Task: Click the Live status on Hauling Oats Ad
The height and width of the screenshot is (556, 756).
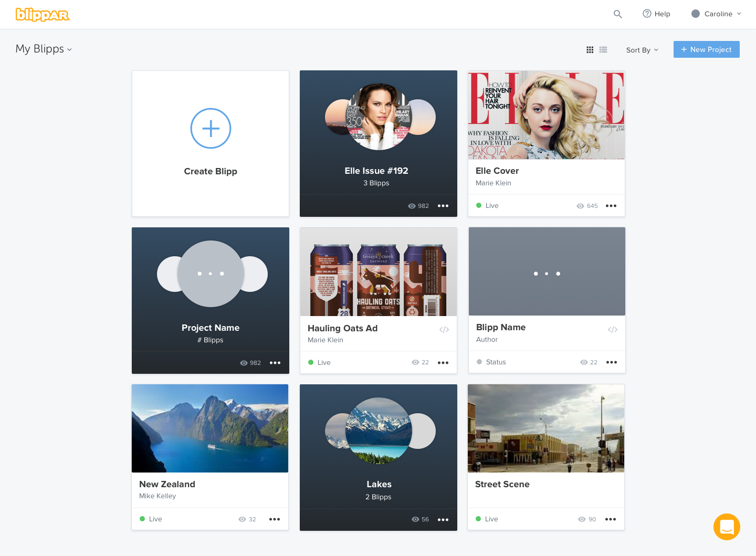Action: pos(319,362)
